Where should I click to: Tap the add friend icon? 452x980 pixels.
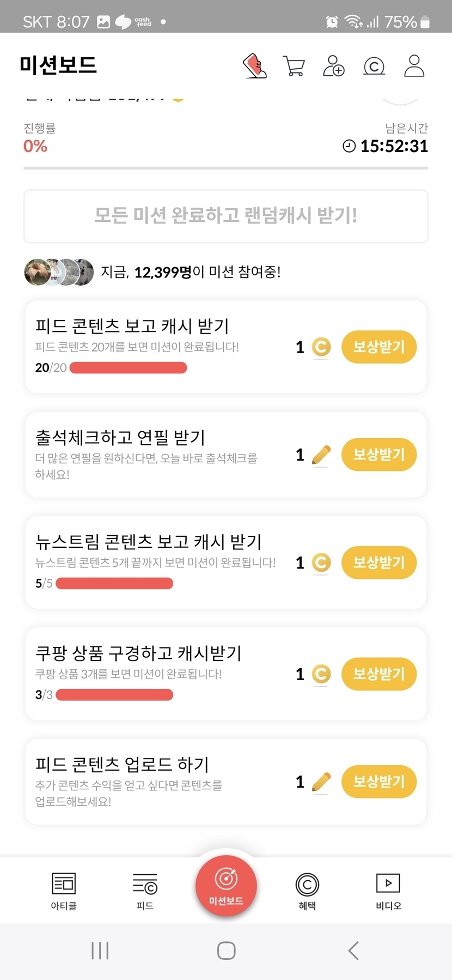(x=333, y=66)
